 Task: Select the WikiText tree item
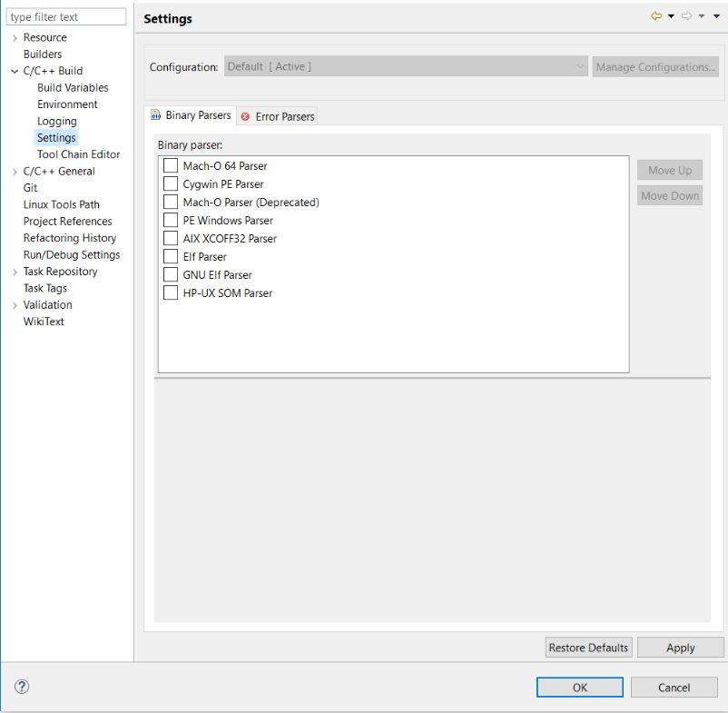(x=44, y=322)
